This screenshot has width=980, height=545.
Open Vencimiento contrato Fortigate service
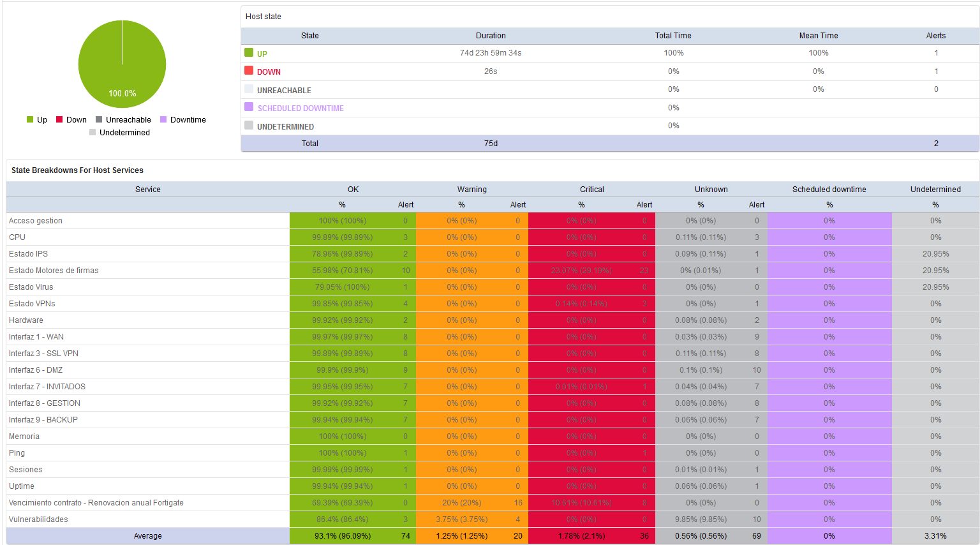pyautogui.click(x=96, y=503)
